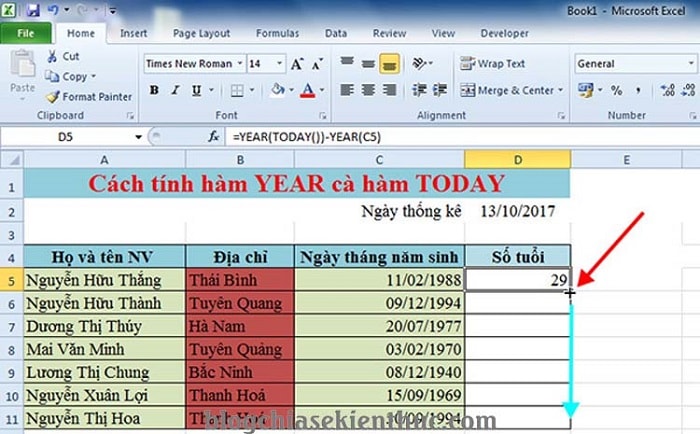Screen dimensions: 700x434
Task: Open the File tab
Action: (25, 33)
